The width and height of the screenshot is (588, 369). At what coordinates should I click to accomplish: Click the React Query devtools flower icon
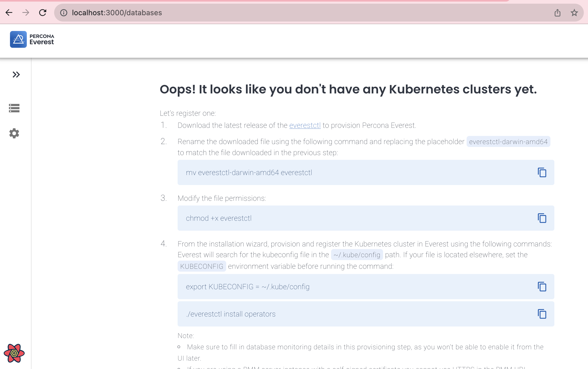(14, 353)
